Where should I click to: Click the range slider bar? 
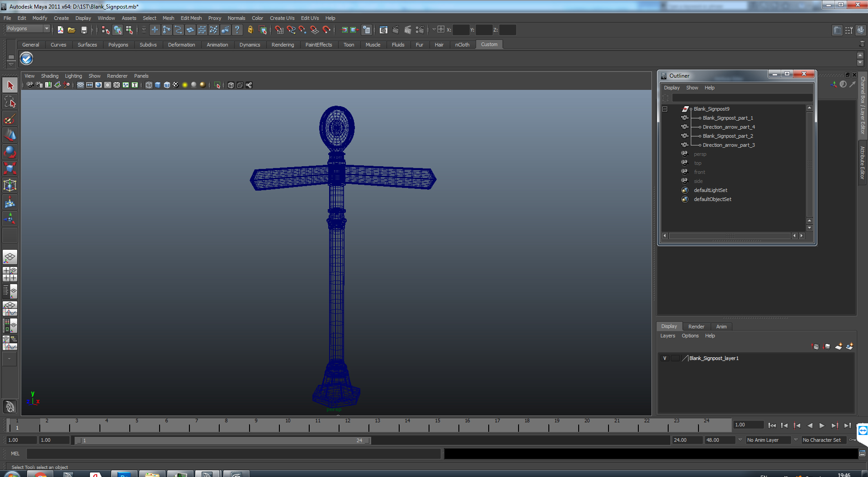222,440
